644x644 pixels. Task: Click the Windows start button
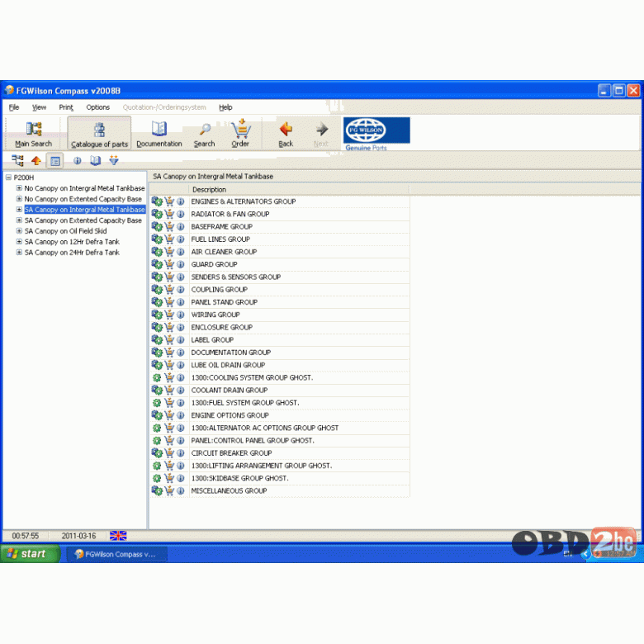point(30,554)
